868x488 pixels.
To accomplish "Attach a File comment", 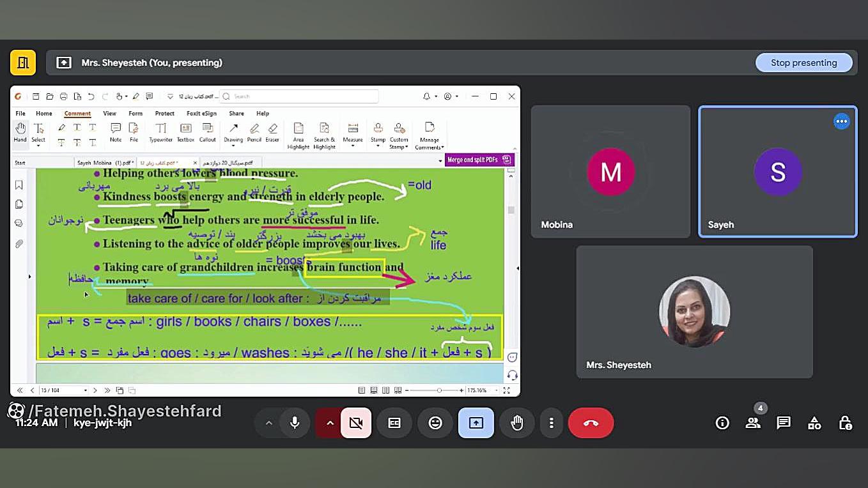I will (134, 132).
